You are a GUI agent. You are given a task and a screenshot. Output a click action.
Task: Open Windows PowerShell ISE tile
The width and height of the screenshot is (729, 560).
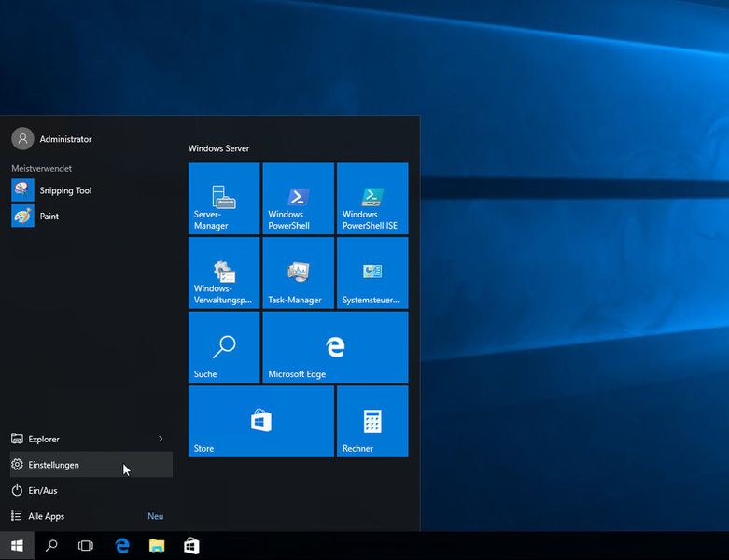[x=372, y=199]
